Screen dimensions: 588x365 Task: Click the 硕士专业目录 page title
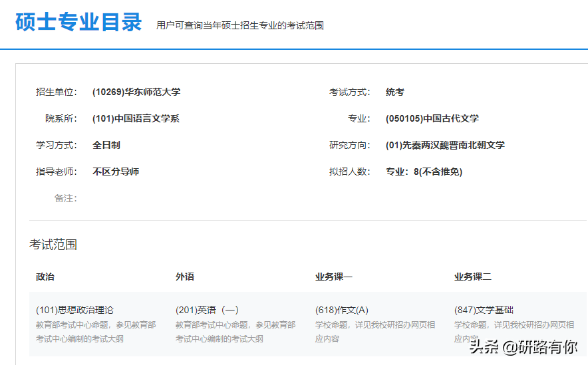[x=78, y=22]
